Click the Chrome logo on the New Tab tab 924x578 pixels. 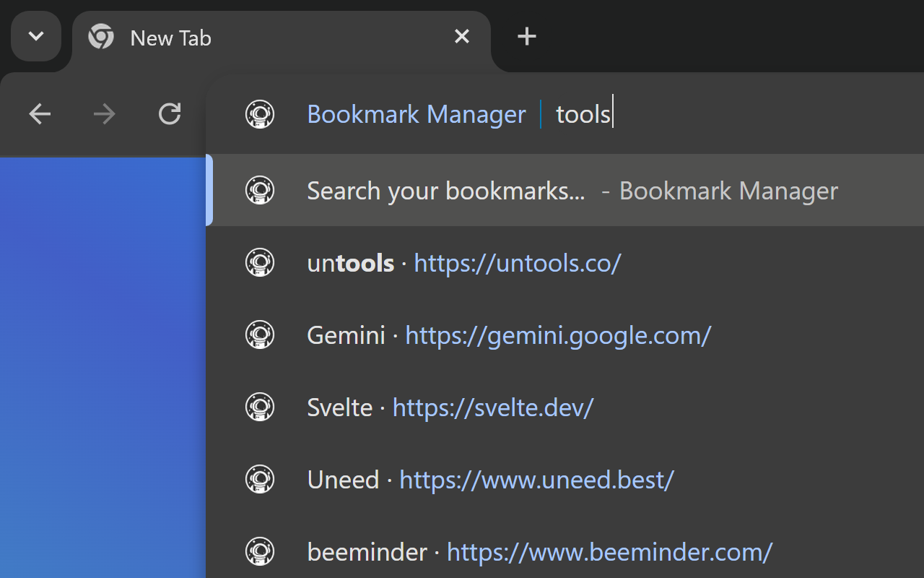click(101, 36)
